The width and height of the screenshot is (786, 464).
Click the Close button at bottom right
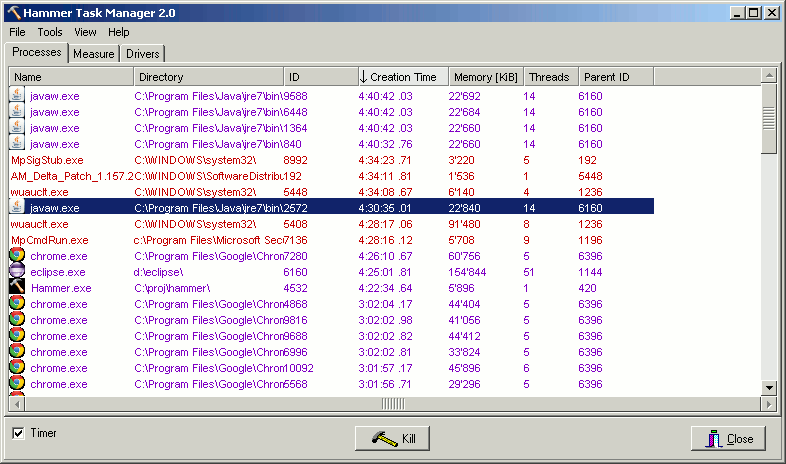pos(728,438)
